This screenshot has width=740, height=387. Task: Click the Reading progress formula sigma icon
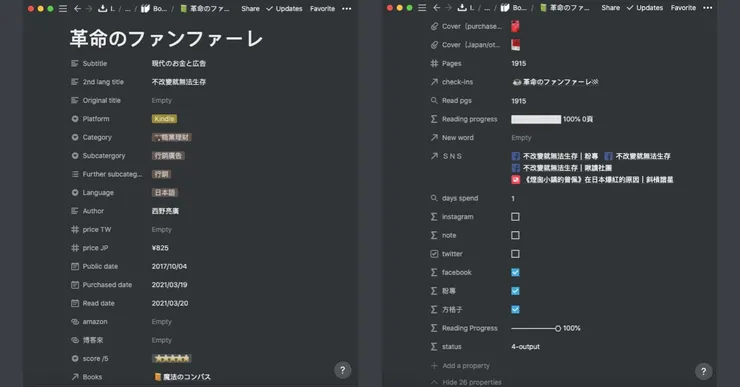coord(434,119)
